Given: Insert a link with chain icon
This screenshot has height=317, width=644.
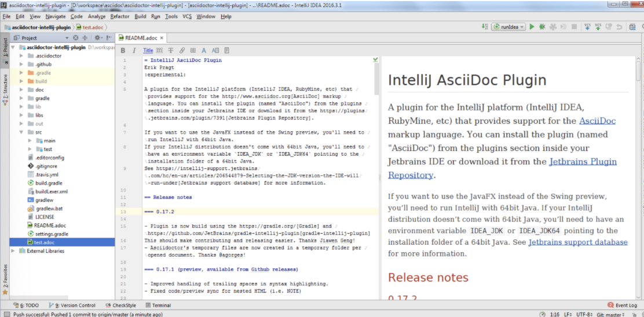Looking at the screenshot, I should click(x=182, y=51).
